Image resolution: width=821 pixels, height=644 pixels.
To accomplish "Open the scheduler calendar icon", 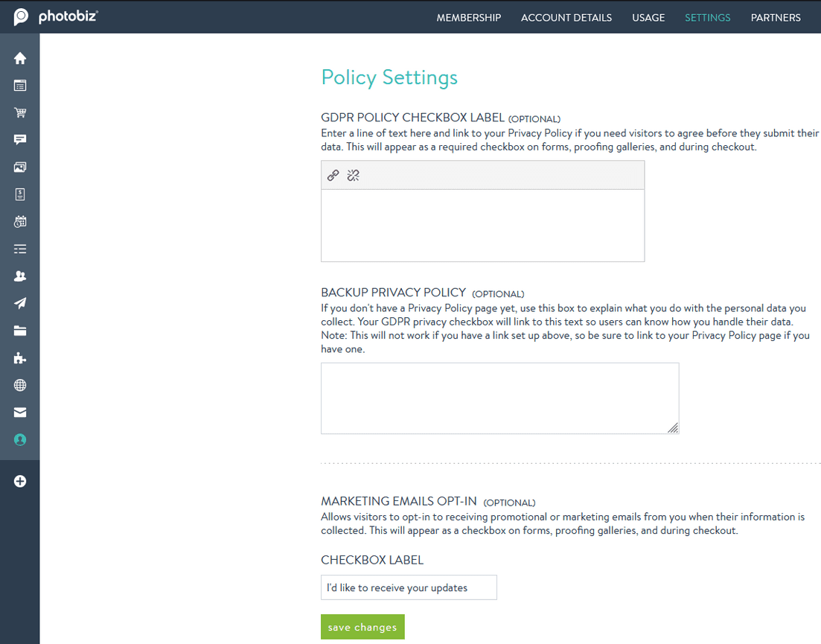I will pos(19,221).
